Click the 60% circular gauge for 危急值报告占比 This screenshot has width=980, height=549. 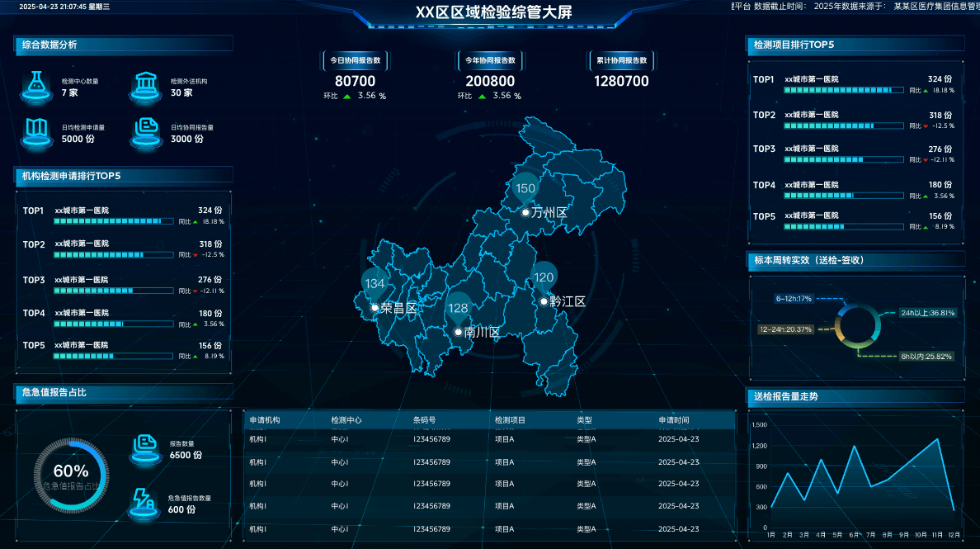[71, 476]
